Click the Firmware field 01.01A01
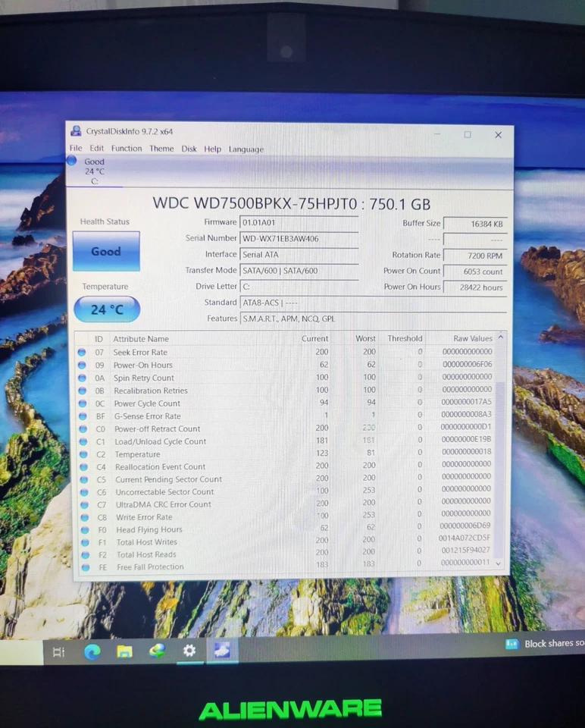 [x=299, y=223]
